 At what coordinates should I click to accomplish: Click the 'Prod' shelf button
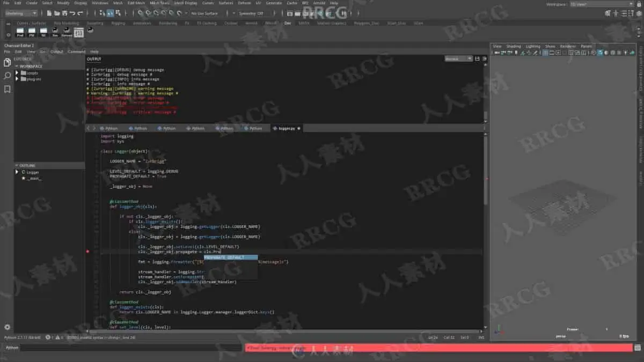pyautogui.click(x=20, y=32)
